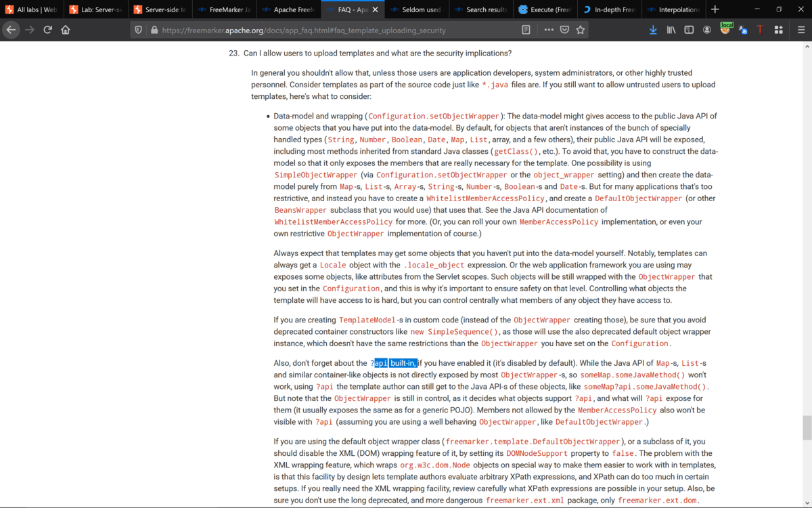812x508 pixels.
Task: Open tracking protection shield in address bar
Action: [139, 30]
